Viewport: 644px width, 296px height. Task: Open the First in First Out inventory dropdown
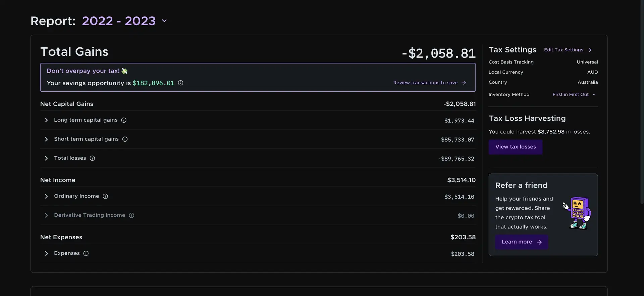tap(574, 95)
